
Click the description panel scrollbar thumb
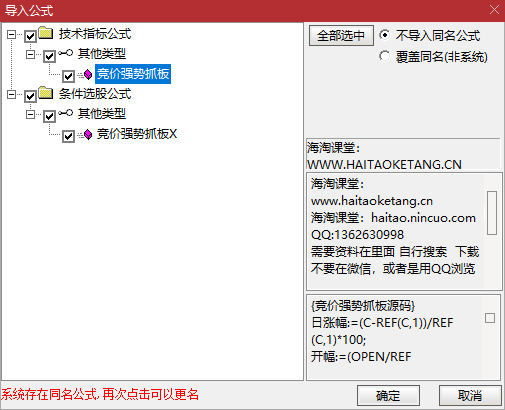pos(492,213)
